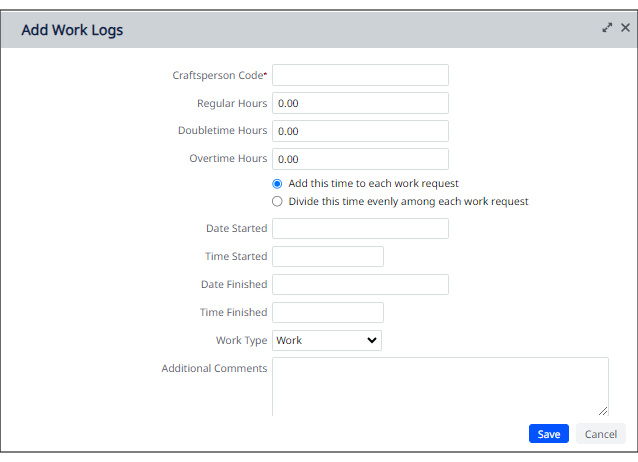Click the Additional Comments resize handle
The width and height of the screenshot is (638, 462).
(x=603, y=409)
